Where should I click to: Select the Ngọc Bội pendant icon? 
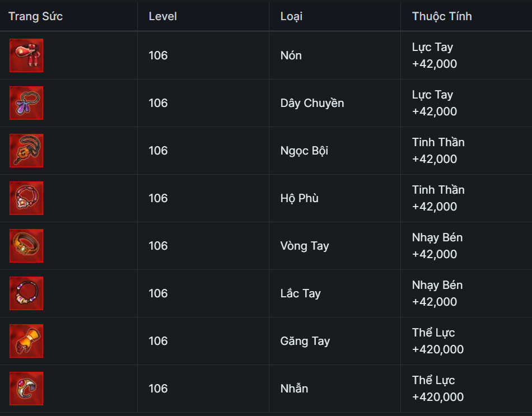pyautogui.click(x=26, y=151)
